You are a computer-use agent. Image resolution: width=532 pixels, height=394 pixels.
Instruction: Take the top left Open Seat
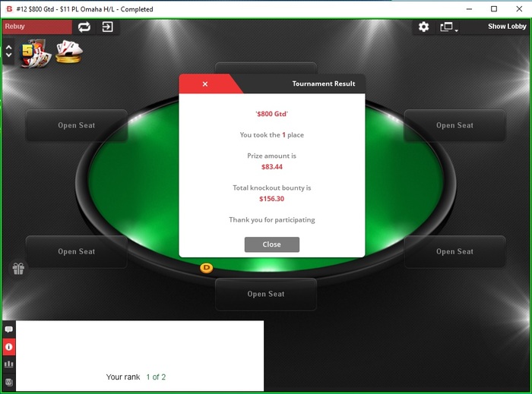pyautogui.click(x=77, y=125)
